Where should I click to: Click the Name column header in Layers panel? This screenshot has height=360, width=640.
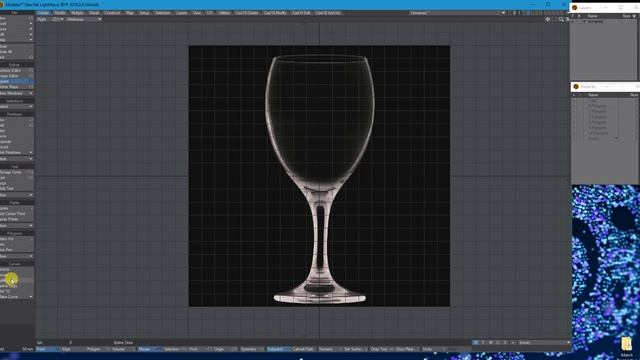point(592,16)
